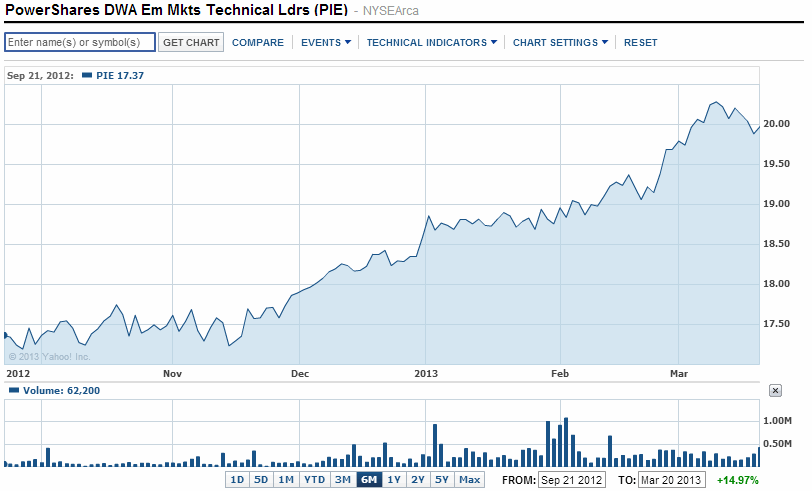
Task: Click the FROM date field
Action: (571, 480)
